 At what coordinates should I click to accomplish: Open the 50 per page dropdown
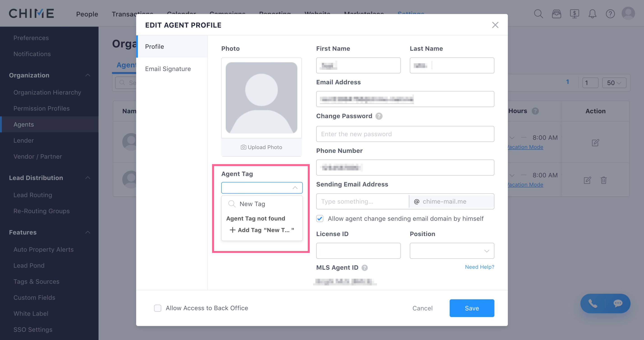click(614, 83)
